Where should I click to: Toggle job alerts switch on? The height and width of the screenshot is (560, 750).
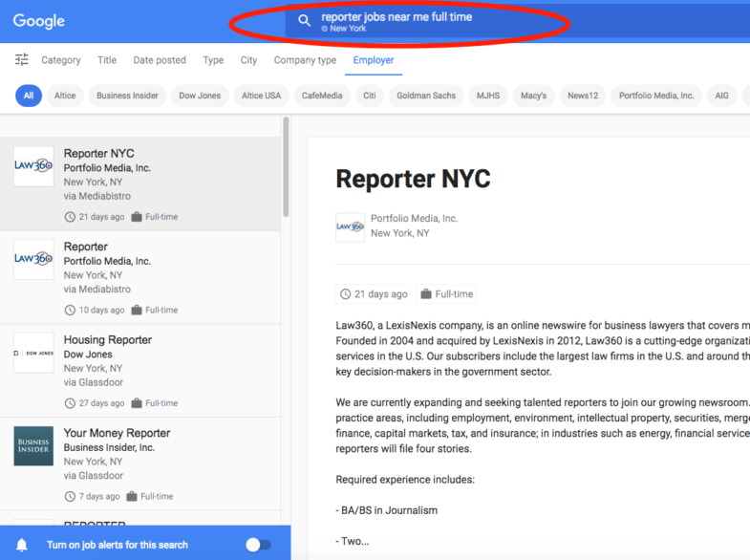pos(258,545)
